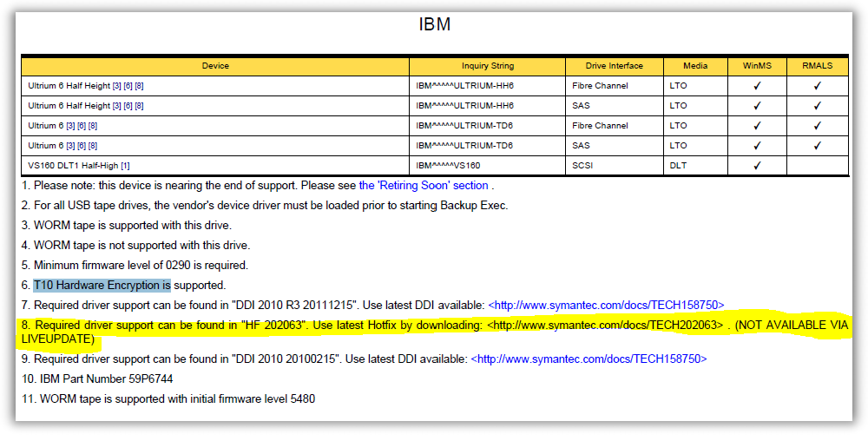Click the IBM^^^^^VS160 inquiry string cell
The height and width of the screenshot is (441, 868).
click(448, 165)
